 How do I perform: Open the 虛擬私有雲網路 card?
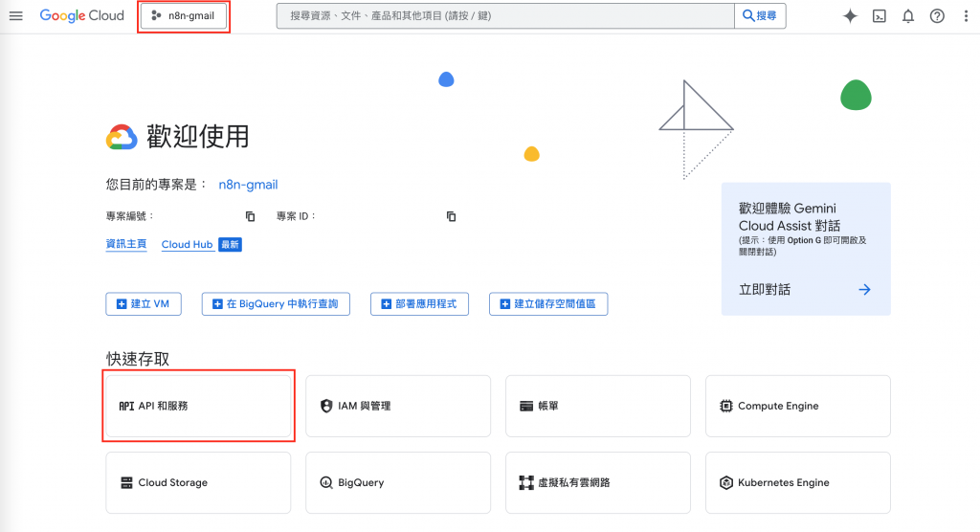pyautogui.click(x=598, y=482)
